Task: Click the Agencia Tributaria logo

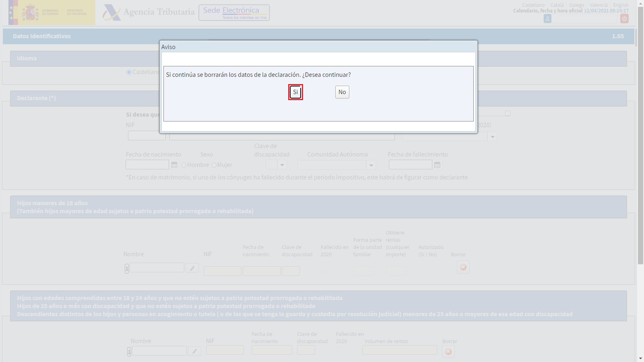Action: 148,12
